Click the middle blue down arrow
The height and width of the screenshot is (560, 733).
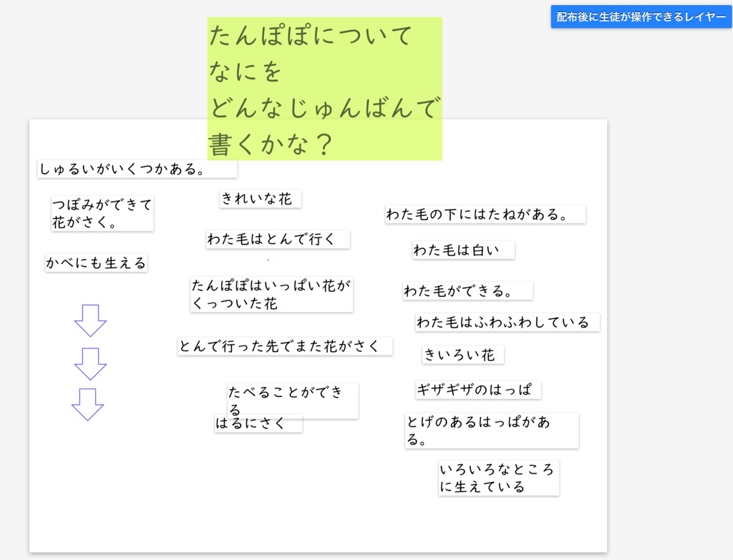(91, 363)
